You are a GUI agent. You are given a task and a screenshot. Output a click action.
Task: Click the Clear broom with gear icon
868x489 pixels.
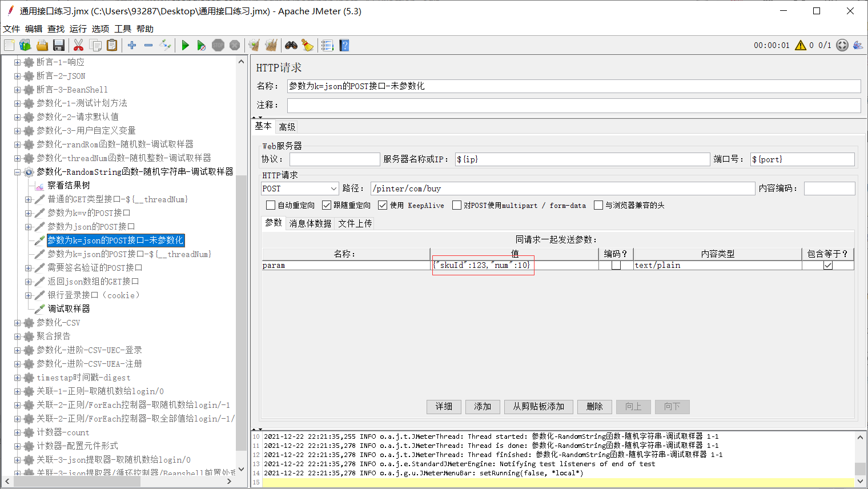click(254, 45)
